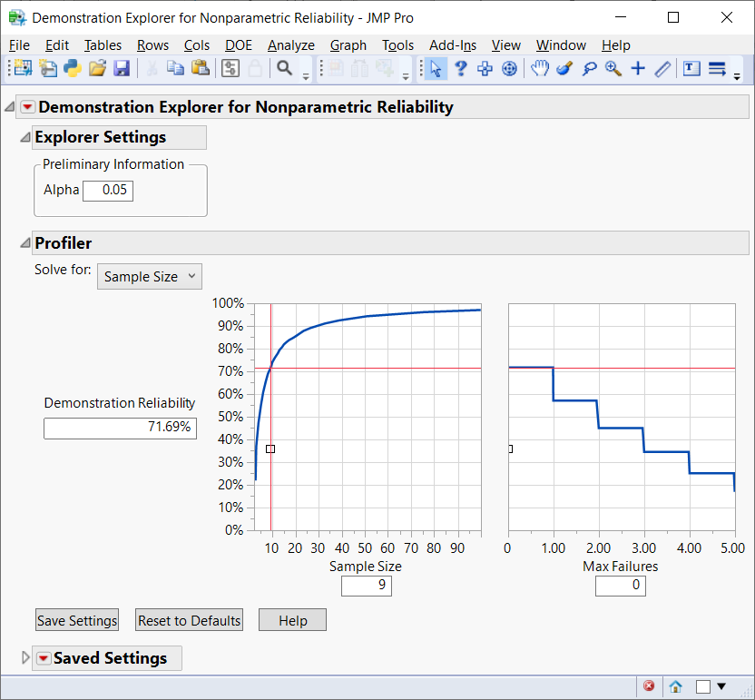
Task: Open the Analyze menu
Action: (291, 45)
